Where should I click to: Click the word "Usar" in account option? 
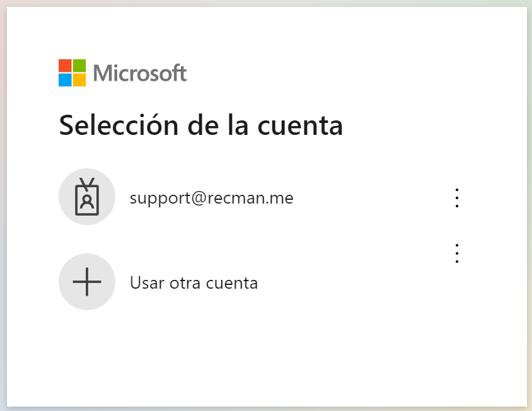[x=145, y=283]
